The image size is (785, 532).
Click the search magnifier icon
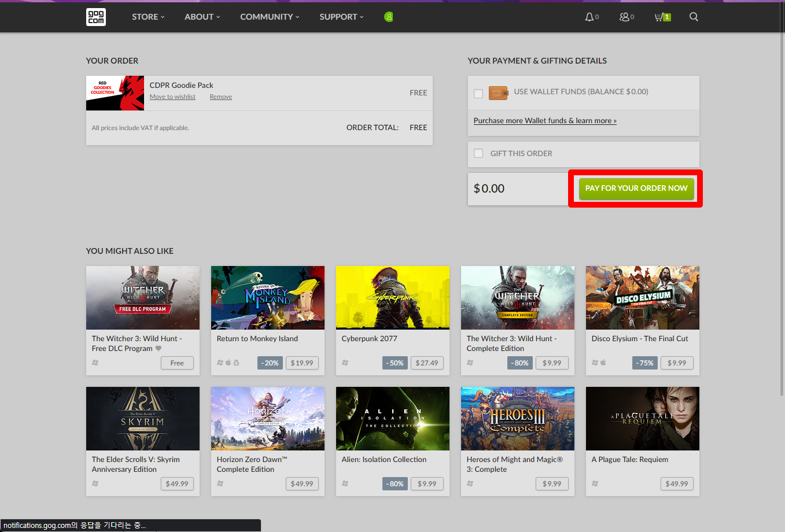pyautogui.click(x=694, y=17)
